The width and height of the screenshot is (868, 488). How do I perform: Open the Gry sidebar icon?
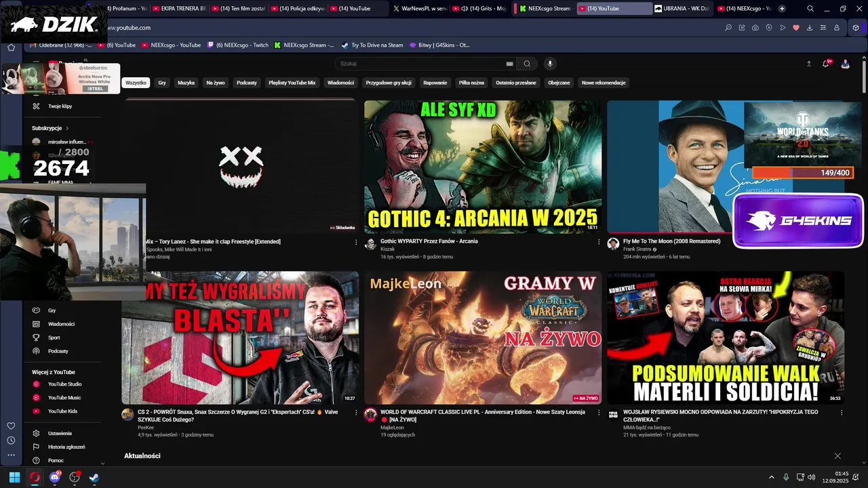tap(36, 310)
